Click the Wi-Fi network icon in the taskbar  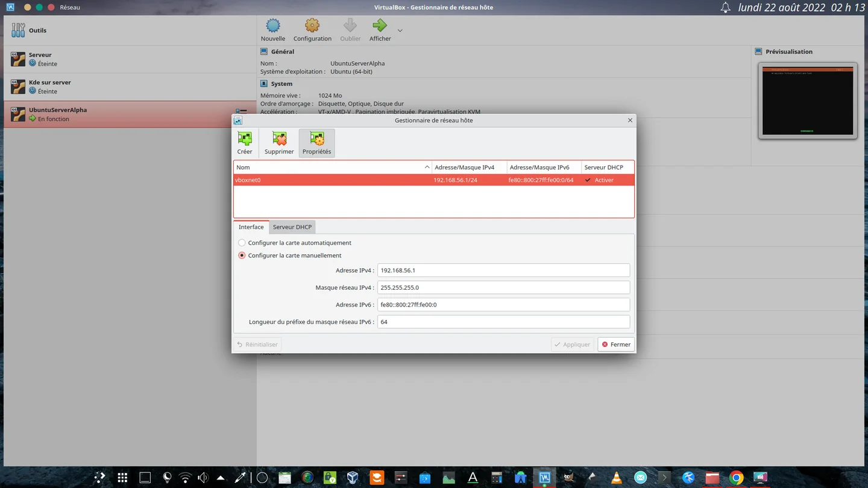click(185, 478)
